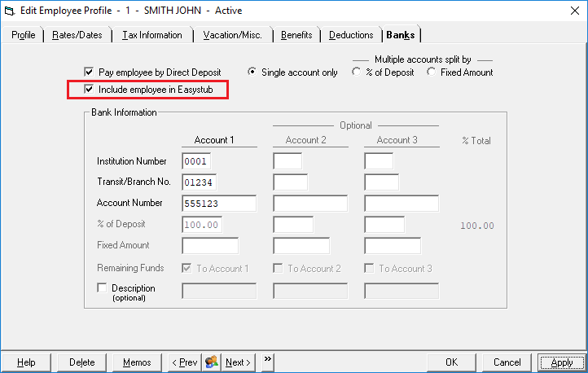Go to previous employee with Prev
588x373 pixels.
coord(185,362)
